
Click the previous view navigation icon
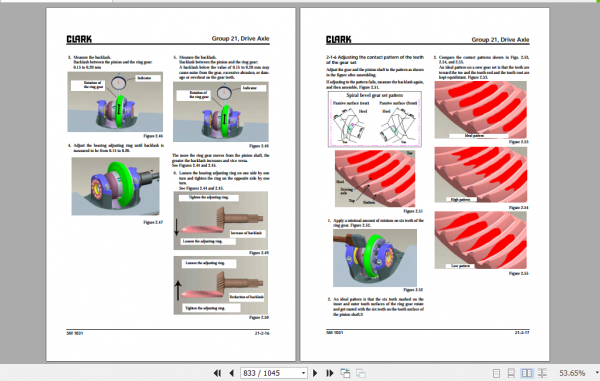345,373
